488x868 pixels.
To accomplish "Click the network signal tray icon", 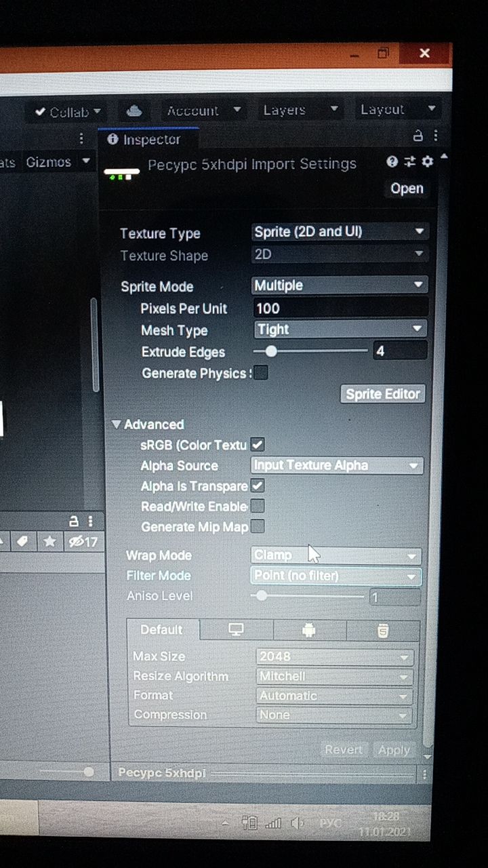I will (273, 823).
